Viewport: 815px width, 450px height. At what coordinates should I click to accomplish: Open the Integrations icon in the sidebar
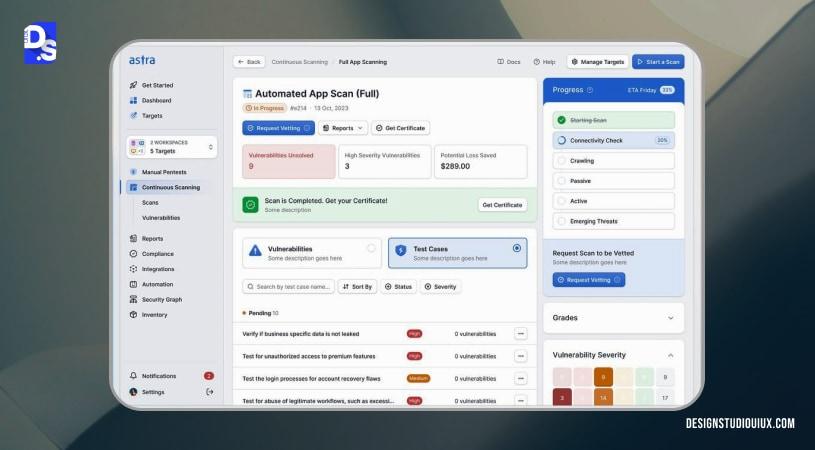(133, 269)
